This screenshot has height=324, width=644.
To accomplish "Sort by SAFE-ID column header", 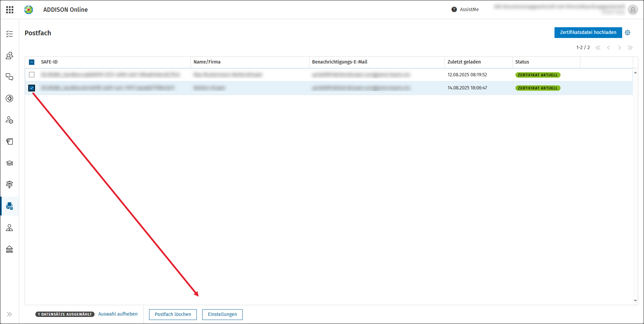I will point(49,62).
